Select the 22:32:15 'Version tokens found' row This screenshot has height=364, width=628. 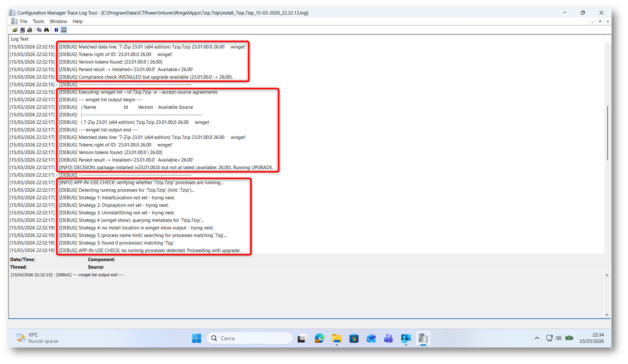point(306,62)
